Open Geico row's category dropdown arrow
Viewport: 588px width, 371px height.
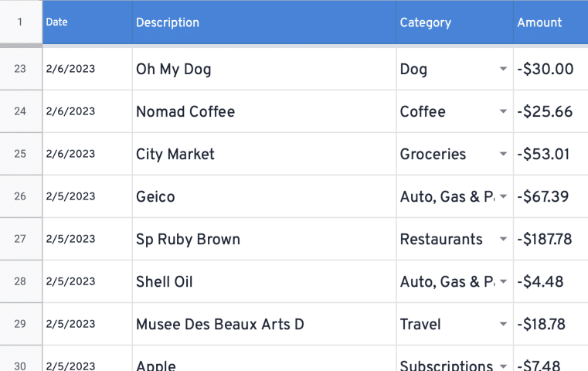click(x=503, y=196)
